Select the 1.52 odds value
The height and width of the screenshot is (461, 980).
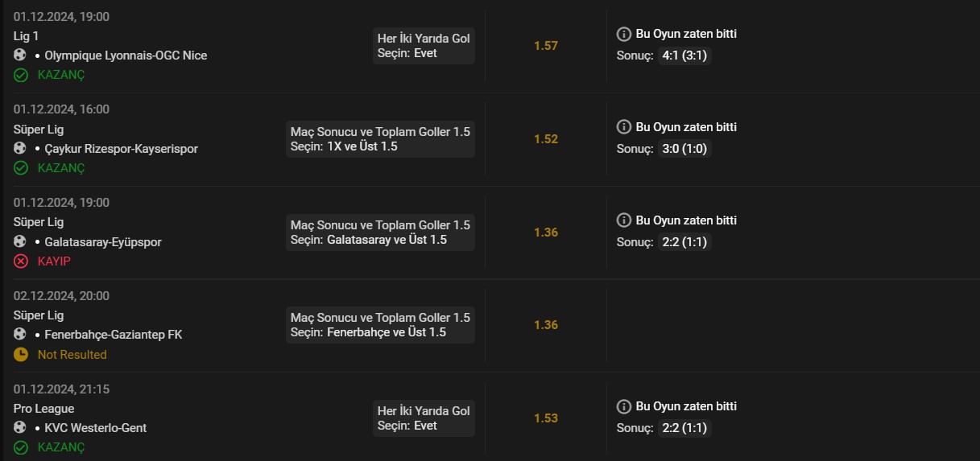pos(545,139)
